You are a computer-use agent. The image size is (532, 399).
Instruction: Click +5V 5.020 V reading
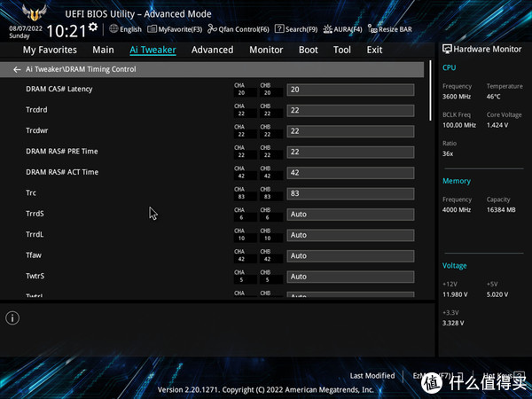coord(497,294)
